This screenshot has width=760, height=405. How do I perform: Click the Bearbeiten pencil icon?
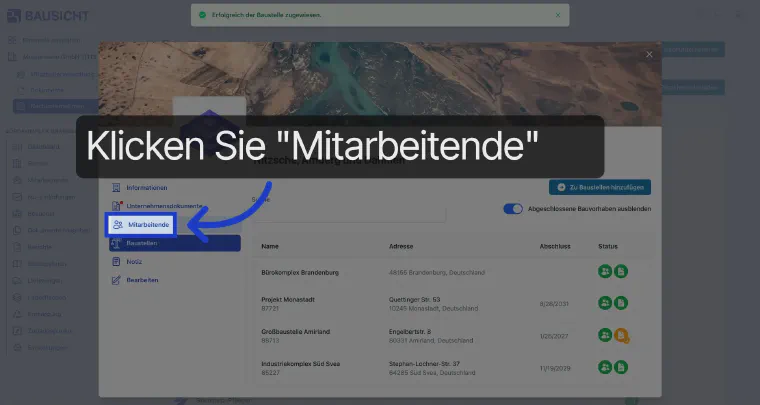pos(116,280)
